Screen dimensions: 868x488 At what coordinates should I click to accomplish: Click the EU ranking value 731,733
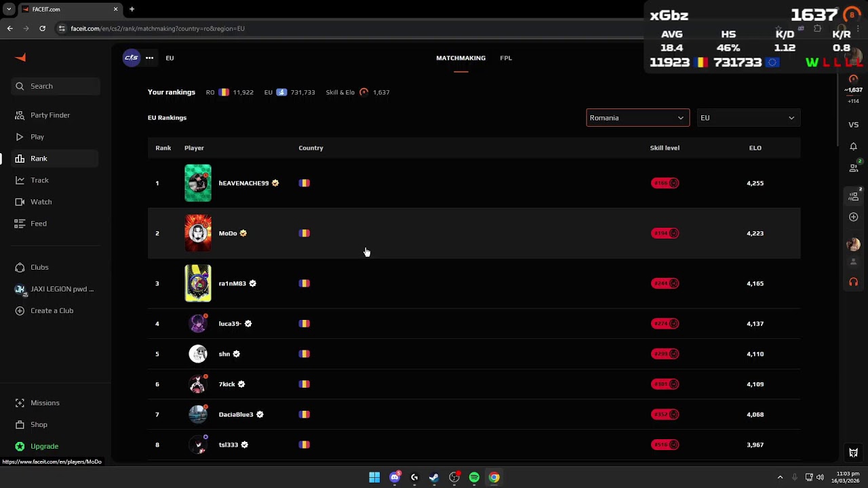[302, 92]
